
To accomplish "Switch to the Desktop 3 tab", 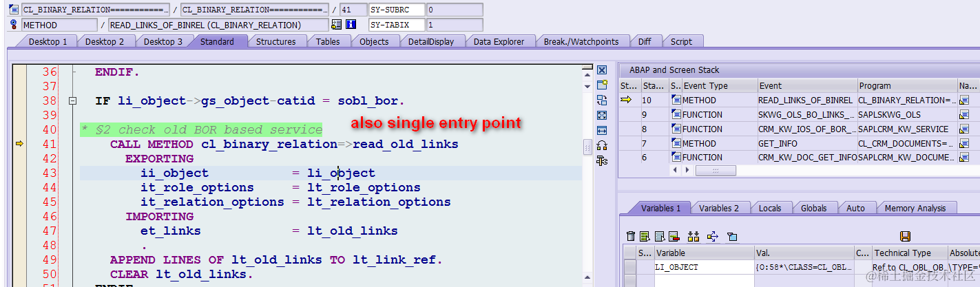I will 163,41.
